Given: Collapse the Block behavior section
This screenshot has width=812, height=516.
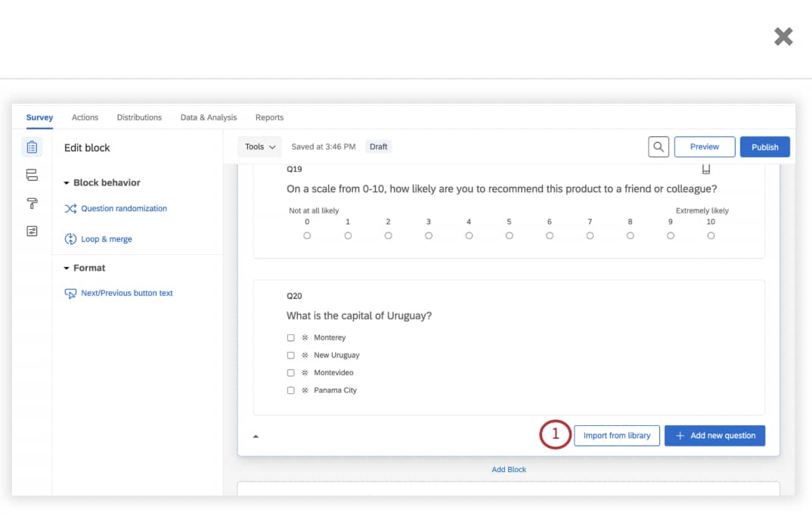Looking at the screenshot, I should pos(67,183).
